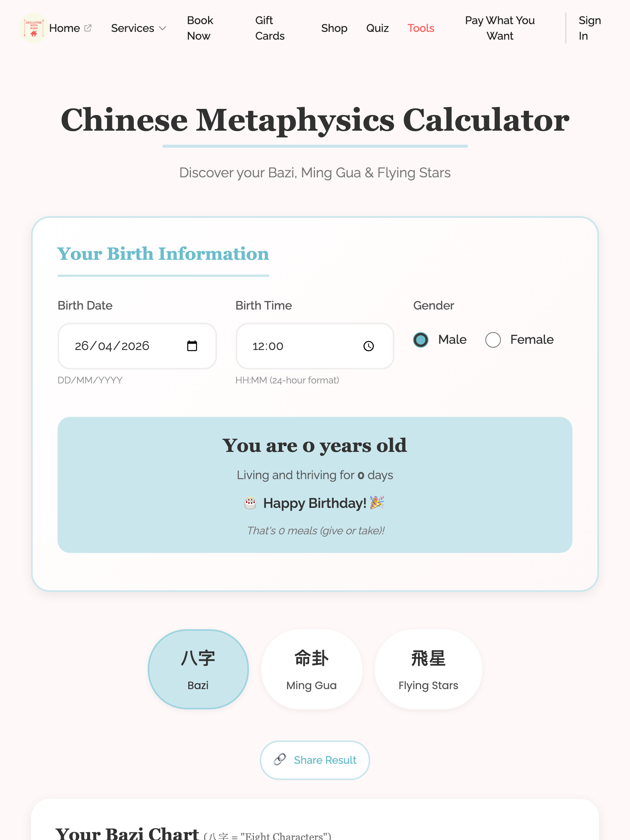
Task: Select the Male gender option
Action: point(421,339)
